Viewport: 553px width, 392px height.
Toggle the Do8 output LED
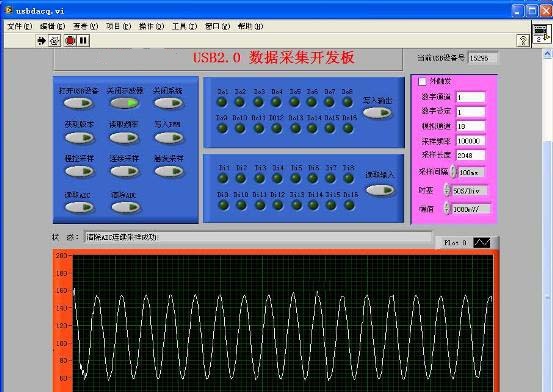[347, 102]
